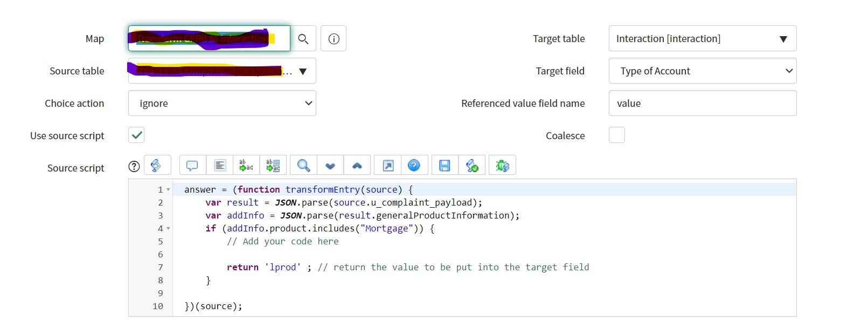Image resolution: width=868 pixels, height=321 pixels.
Task: Toggle the full screen editor icon
Action: coord(388,165)
